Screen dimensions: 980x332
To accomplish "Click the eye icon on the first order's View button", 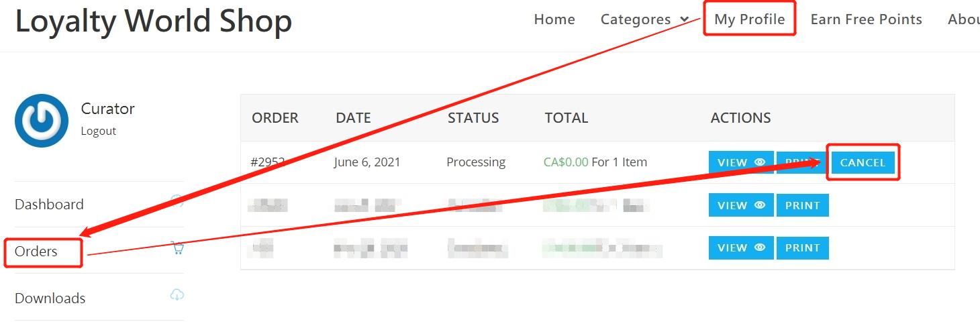I will point(760,162).
